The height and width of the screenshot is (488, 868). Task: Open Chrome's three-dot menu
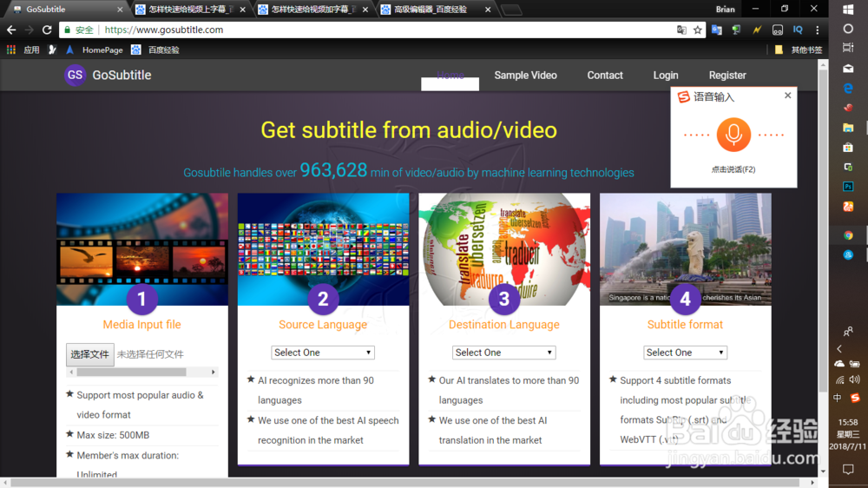817,30
